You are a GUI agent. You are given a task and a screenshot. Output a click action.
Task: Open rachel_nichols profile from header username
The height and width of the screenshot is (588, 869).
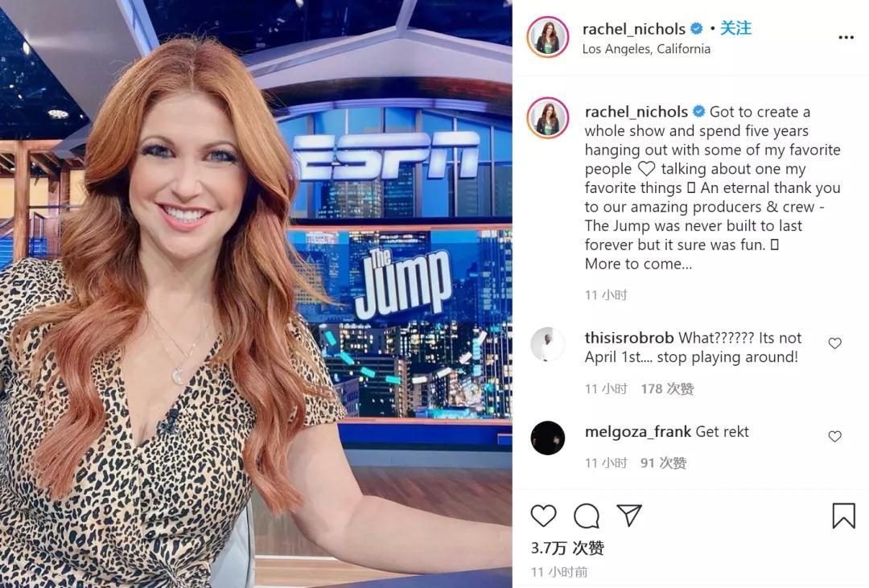[633, 29]
